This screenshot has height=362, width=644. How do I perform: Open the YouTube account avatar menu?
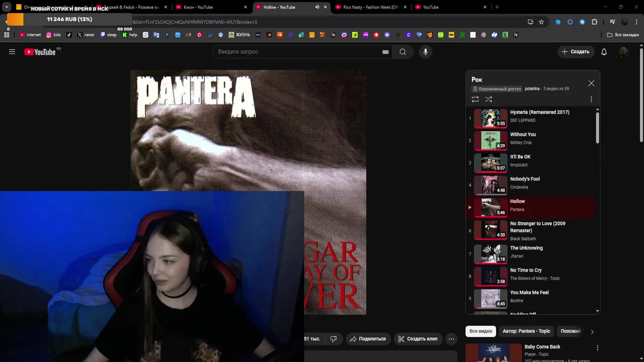click(623, 52)
